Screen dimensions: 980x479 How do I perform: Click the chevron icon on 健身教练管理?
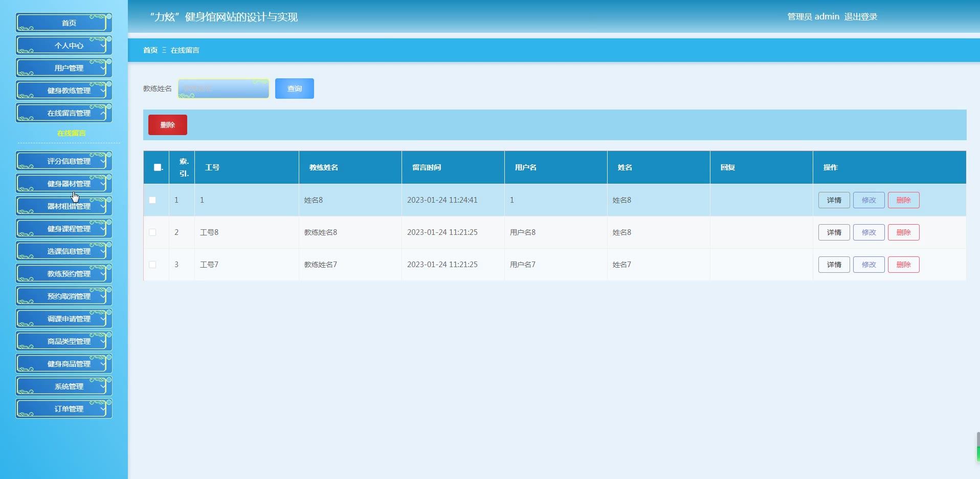click(x=103, y=91)
